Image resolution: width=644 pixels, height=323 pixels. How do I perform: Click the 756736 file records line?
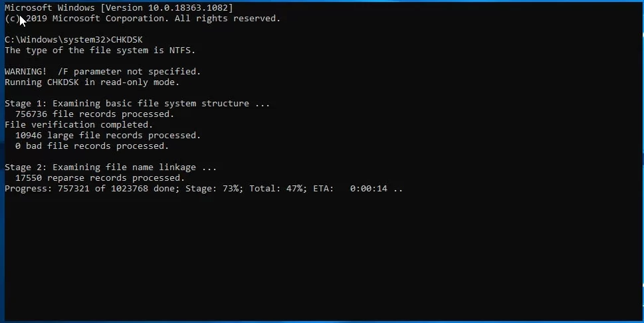[95, 114]
